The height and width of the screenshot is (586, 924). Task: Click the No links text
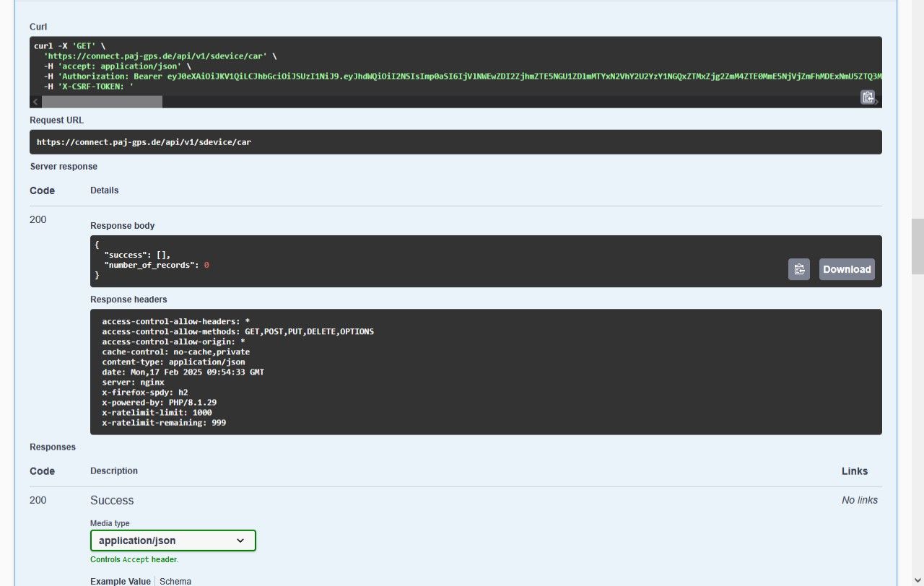coord(860,500)
